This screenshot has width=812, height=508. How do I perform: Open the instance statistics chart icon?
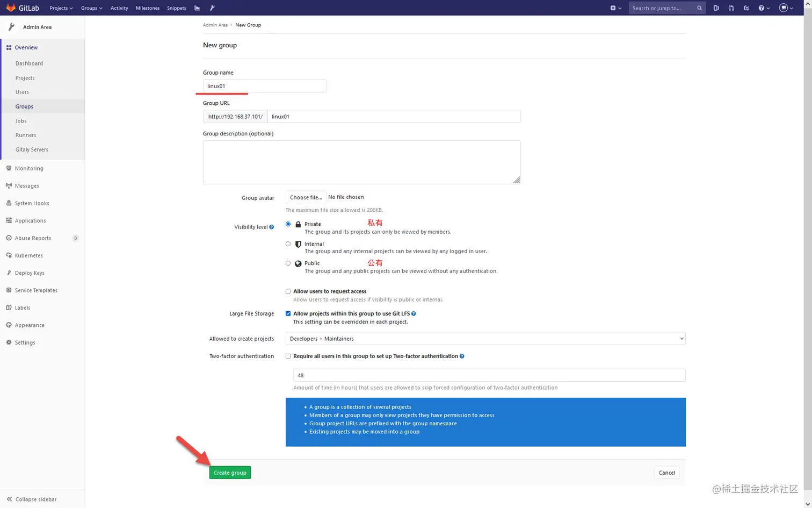click(197, 8)
